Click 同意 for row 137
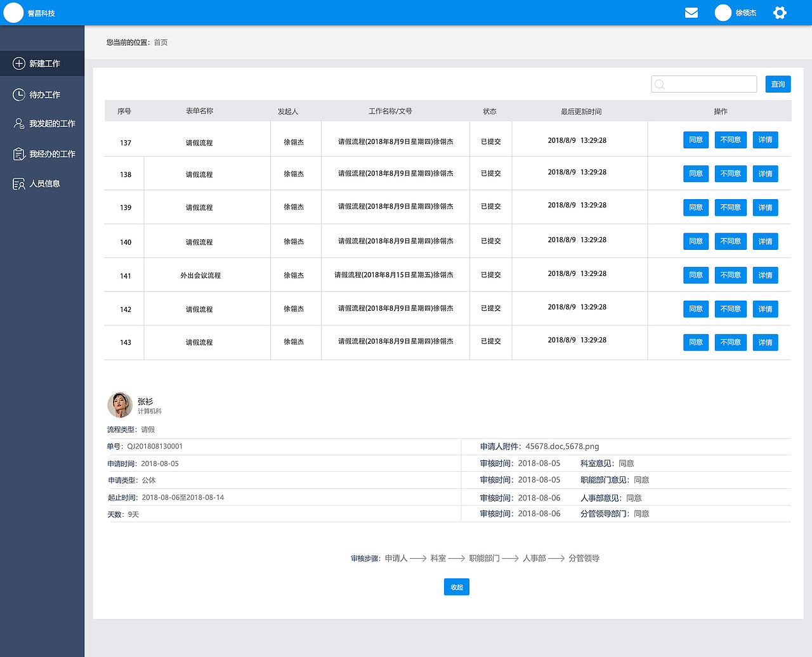Image resolution: width=812 pixels, height=657 pixels. coord(696,140)
